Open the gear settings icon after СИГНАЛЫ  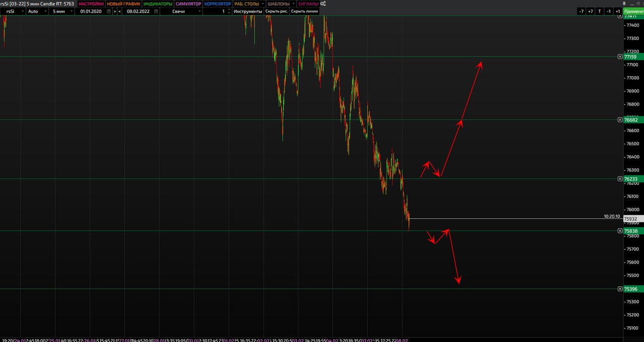[323, 4]
